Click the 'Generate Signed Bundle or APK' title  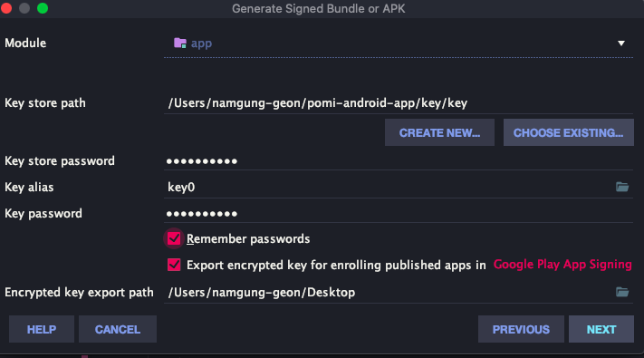click(318, 9)
